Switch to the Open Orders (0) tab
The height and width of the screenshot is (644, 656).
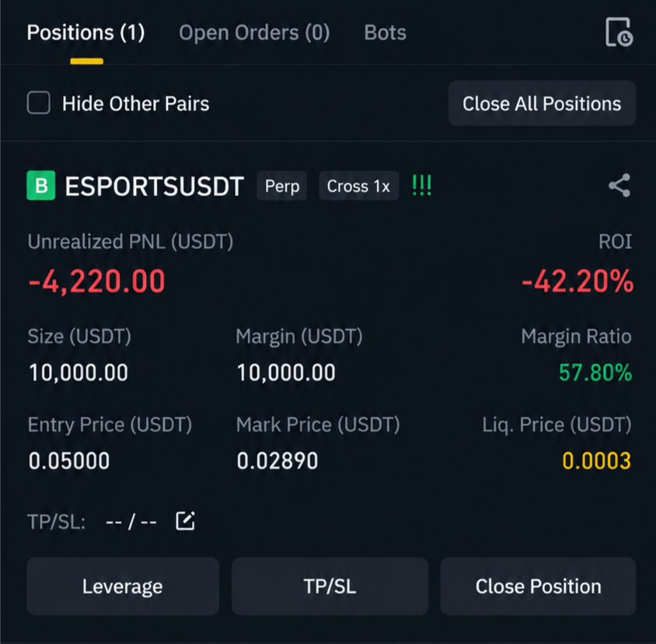point(254,33)
